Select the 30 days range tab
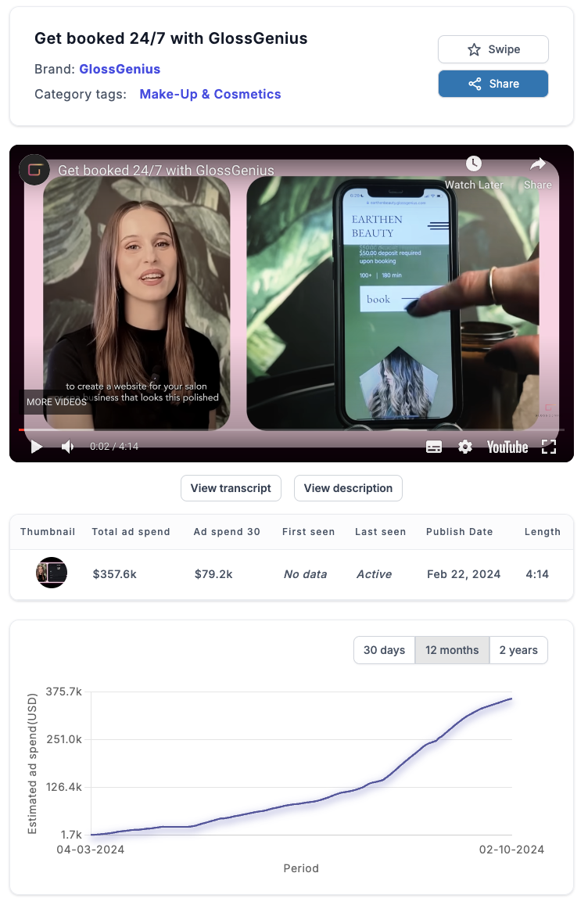This screenshot has height=909, width=588. tap(384, 650)
